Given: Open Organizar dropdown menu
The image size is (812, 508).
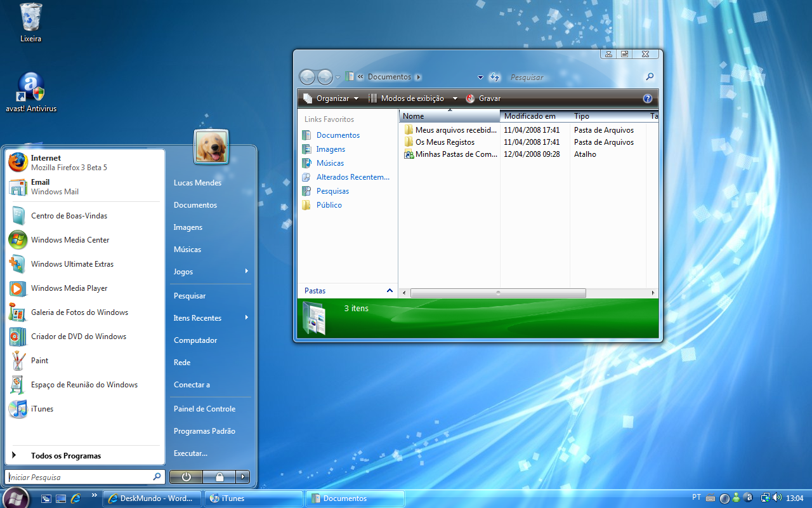Looking at the screenshot, I should (331, 98).
